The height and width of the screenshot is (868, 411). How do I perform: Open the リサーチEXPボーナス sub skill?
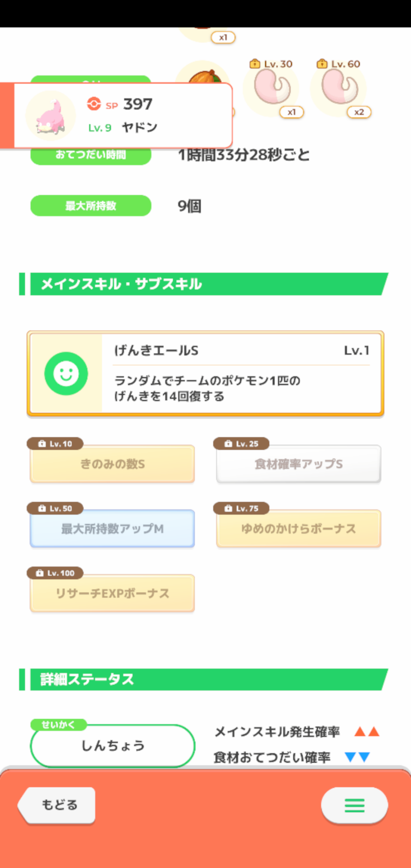pyautogui.click(x=112, y=593)
